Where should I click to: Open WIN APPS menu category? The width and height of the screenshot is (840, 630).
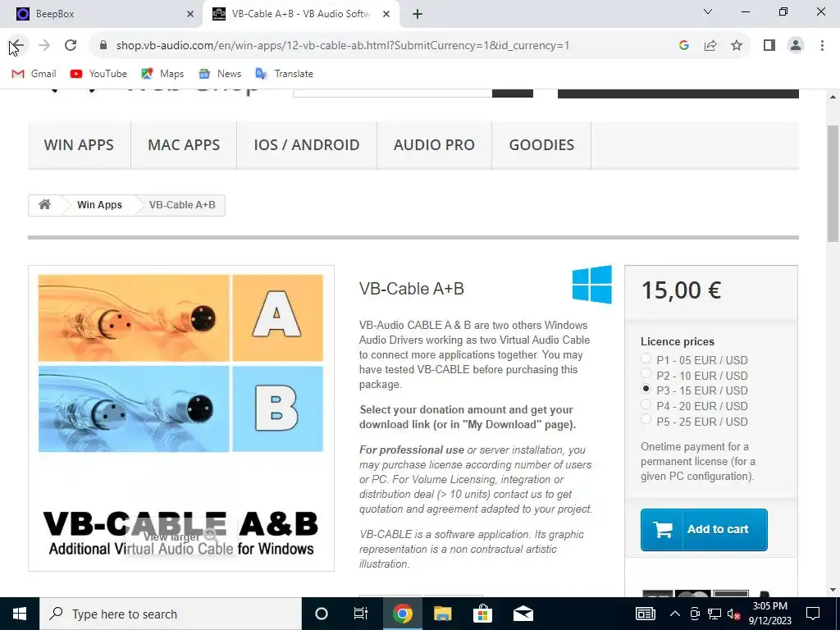click(79, 144)
